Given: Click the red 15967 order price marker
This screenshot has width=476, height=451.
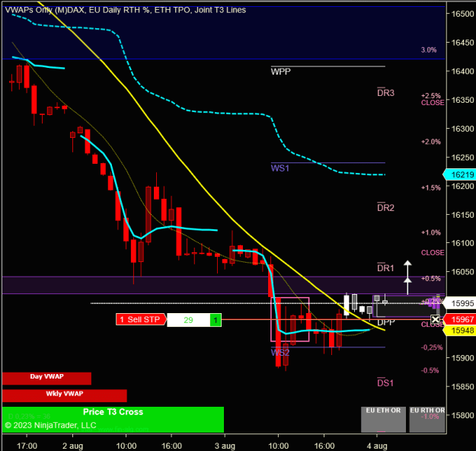Looking at the screenshot, I should click(459, 319).
